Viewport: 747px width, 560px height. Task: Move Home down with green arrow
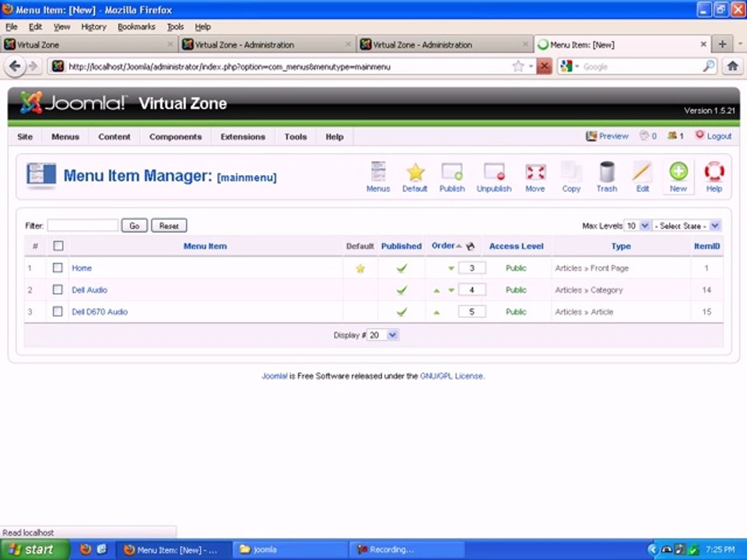[451, 268]
